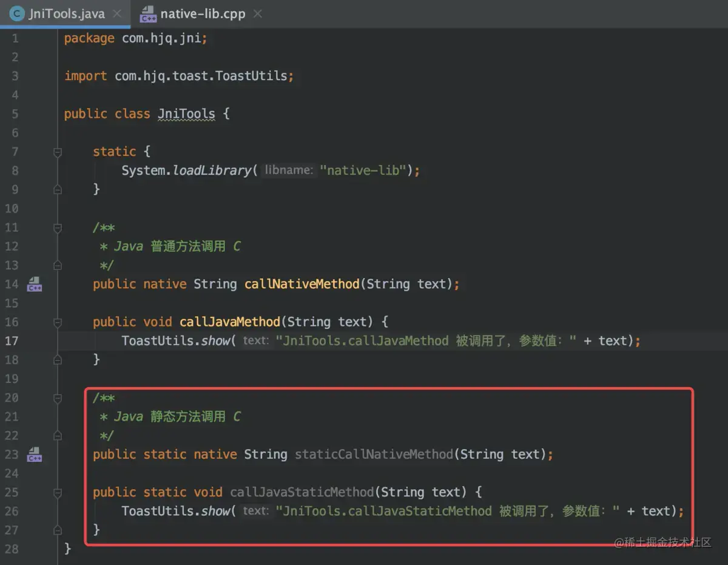The image size is (728, 565).
Task: Click the comment fold end marker on line 13
Action: 58,265
